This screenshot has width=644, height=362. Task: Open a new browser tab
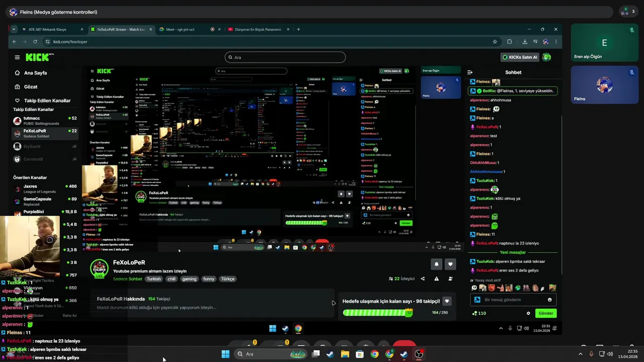coord(298,29)
